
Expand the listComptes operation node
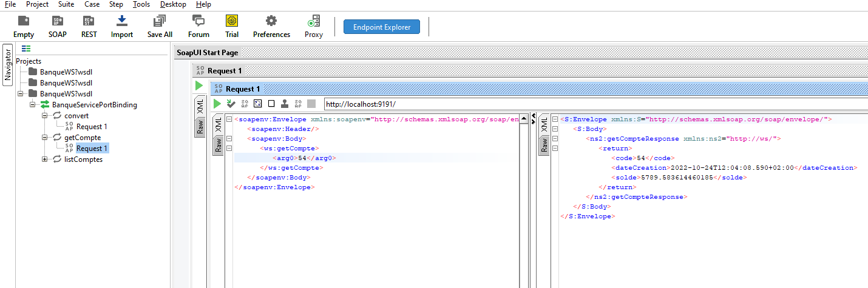[x=45, y=159]
